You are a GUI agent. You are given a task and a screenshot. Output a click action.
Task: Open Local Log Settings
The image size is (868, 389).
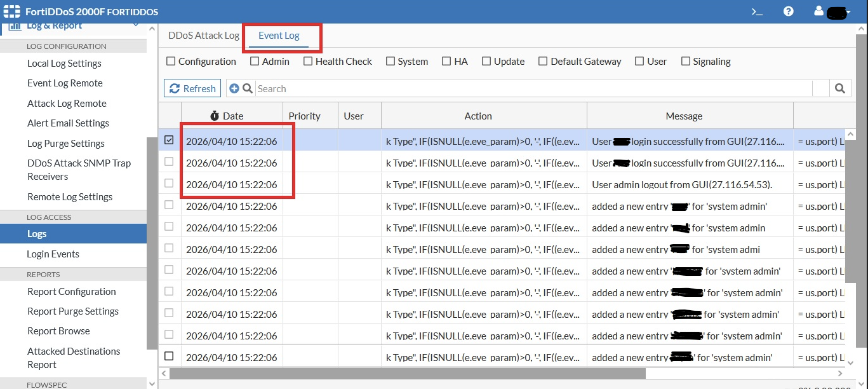click(x=64, y=63)
